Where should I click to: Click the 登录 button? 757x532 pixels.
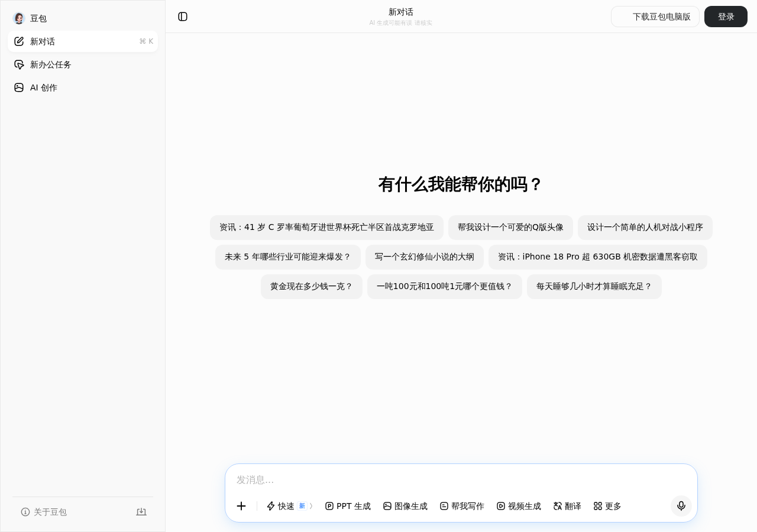click(726, 17)
